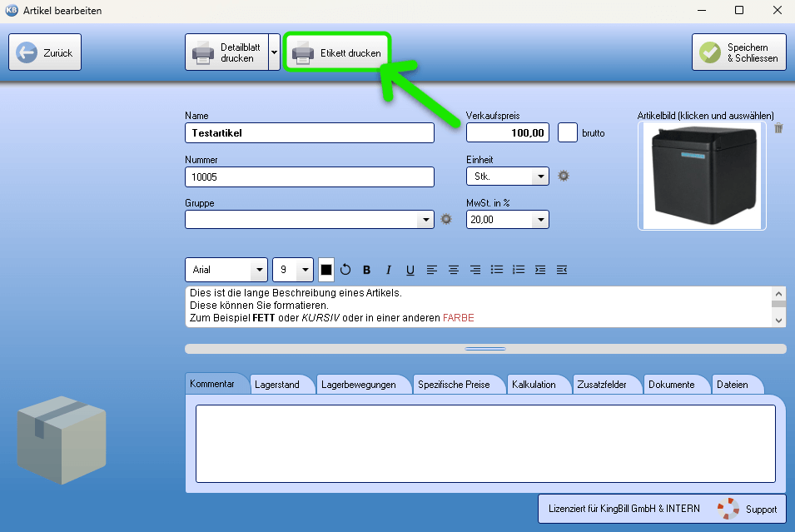The width and height of the screenshot is (795, 532).
Task: Open the black text color swatch
Action: coord(326,270)
